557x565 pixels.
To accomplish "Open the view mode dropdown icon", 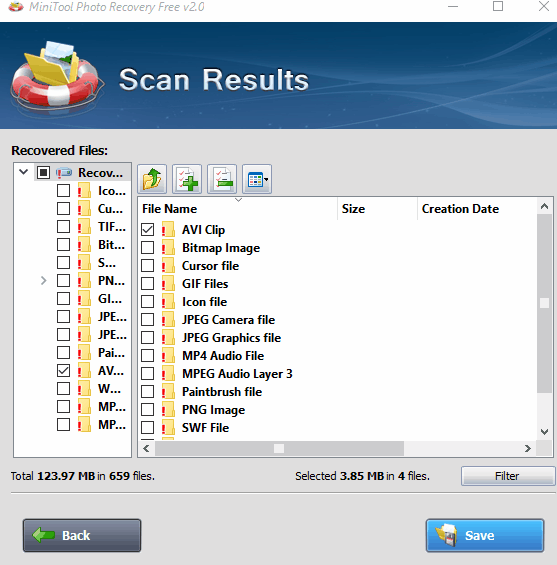I will pos(257,179).
